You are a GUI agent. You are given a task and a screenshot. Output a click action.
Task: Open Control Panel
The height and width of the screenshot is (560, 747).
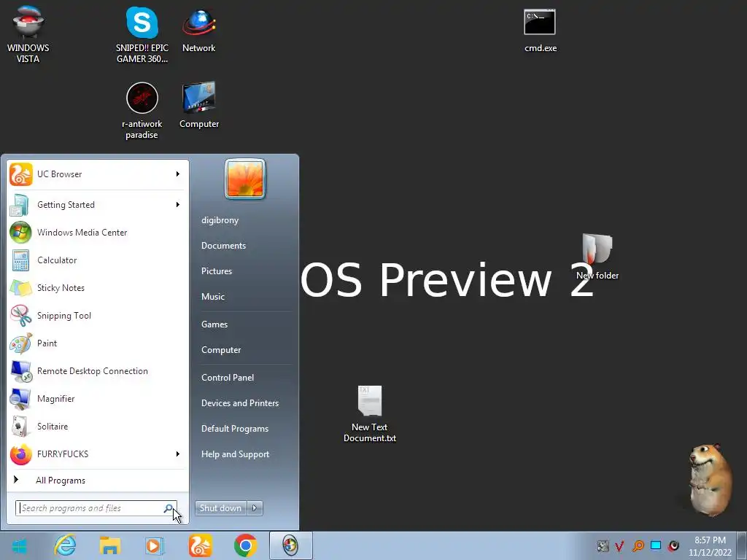[228, 378]
